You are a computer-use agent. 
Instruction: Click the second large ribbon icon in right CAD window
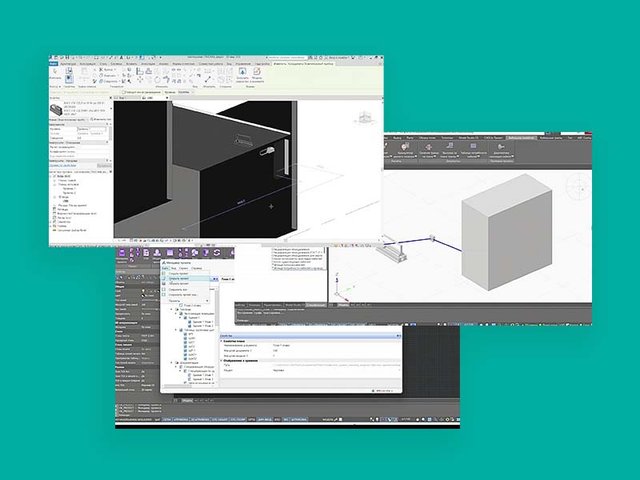pos(429,147)
